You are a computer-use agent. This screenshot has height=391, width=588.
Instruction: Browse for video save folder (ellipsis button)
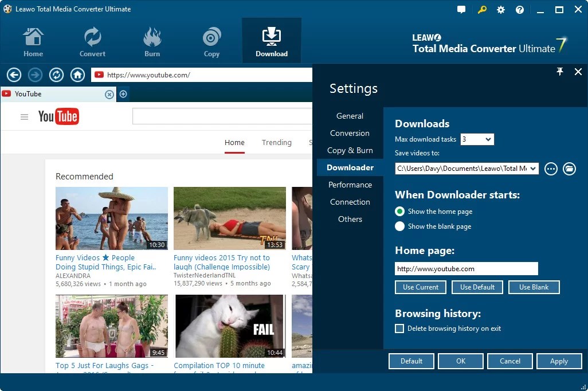[551, 169]
